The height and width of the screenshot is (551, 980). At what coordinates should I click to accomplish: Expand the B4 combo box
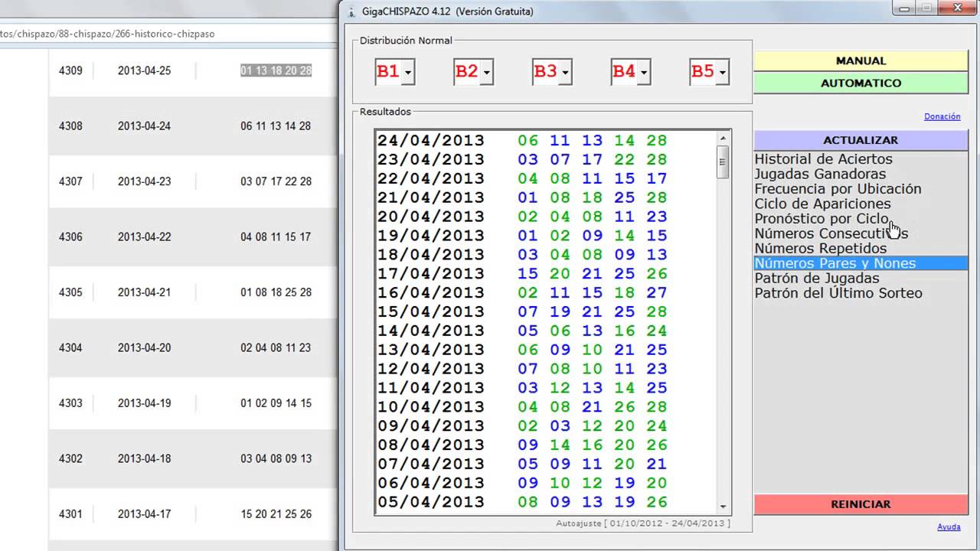[645, 73]
